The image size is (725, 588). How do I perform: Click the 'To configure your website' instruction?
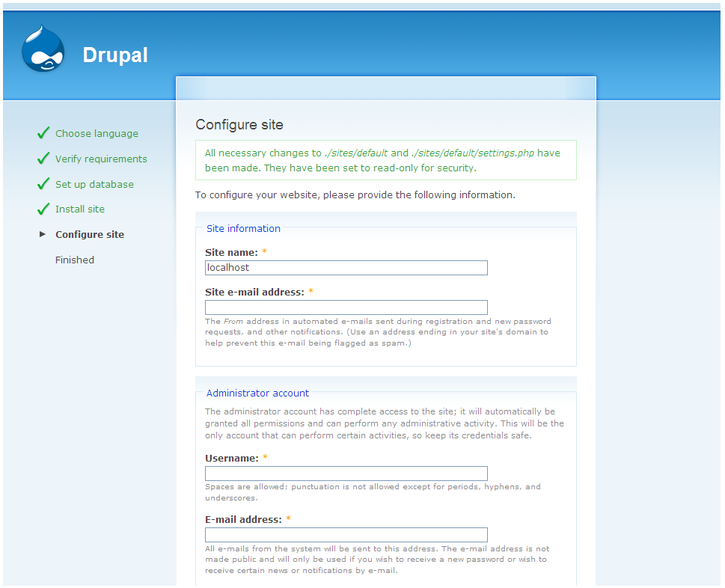coord(355,195)
